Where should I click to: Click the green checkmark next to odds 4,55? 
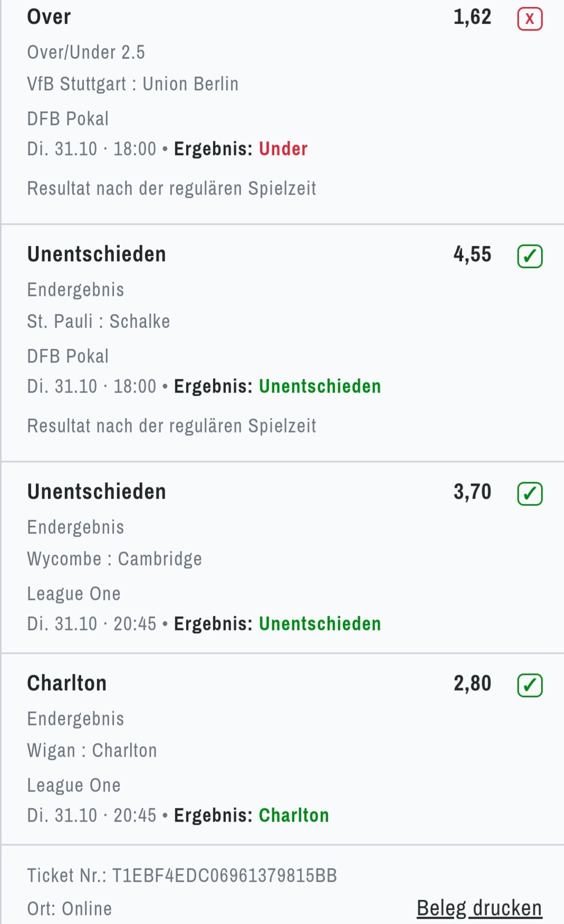click(x=530, y=256)
